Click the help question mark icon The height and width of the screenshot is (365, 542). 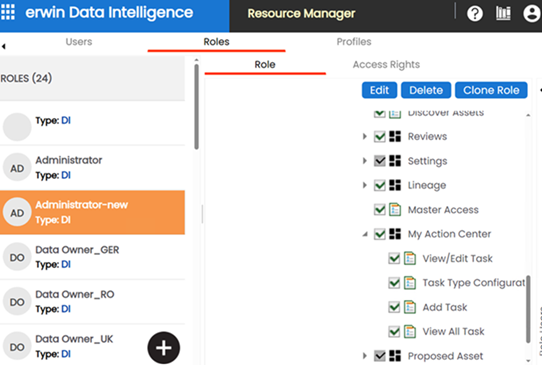tap(475, 14)
